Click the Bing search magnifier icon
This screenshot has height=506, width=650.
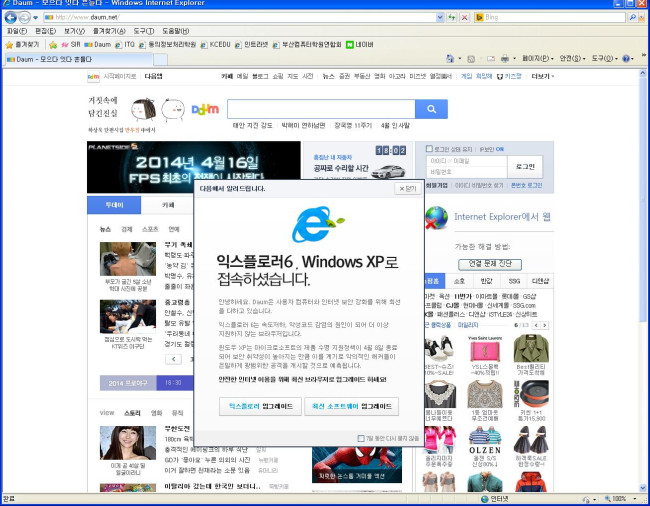coord(633,17)
